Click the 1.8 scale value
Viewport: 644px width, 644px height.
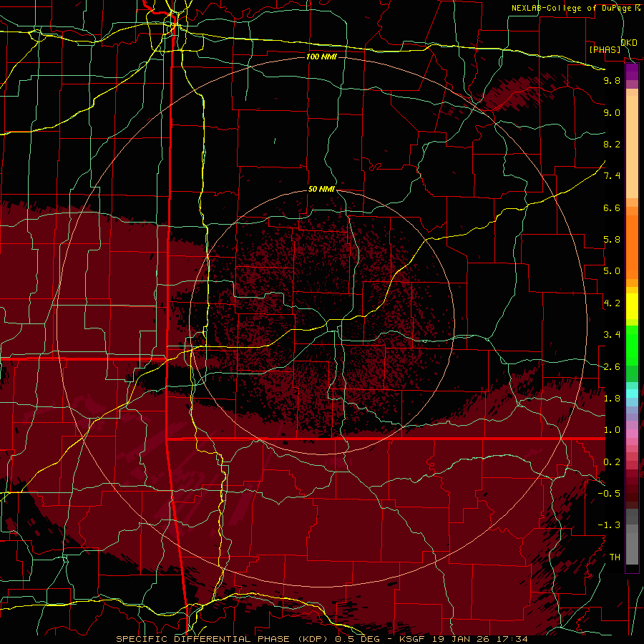pos(612,399)
